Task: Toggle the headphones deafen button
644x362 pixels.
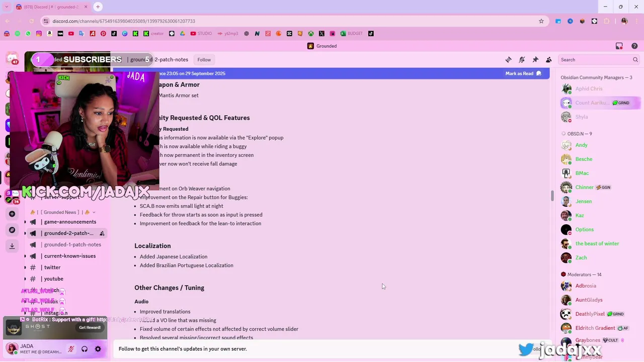Action: 85,349
